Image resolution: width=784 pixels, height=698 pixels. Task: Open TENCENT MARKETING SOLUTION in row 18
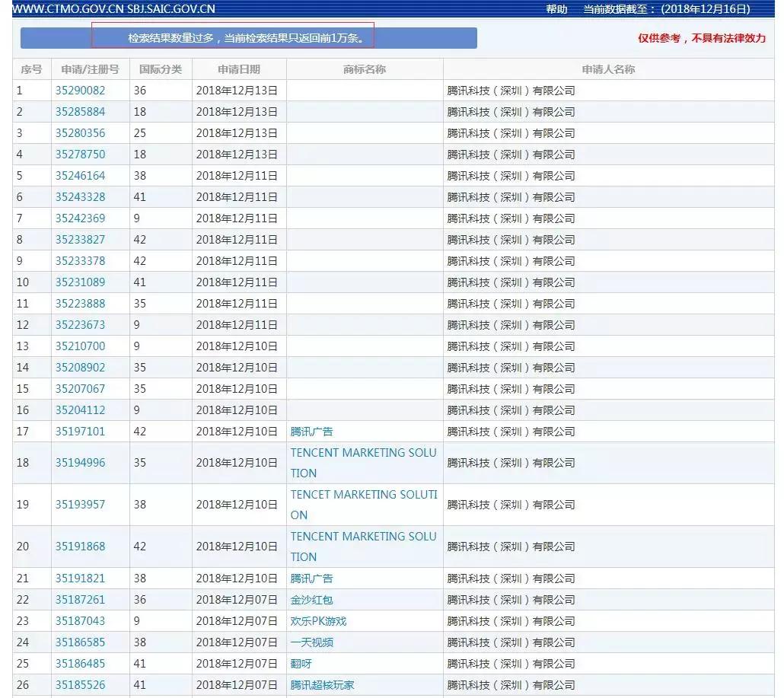coord(363,463)
